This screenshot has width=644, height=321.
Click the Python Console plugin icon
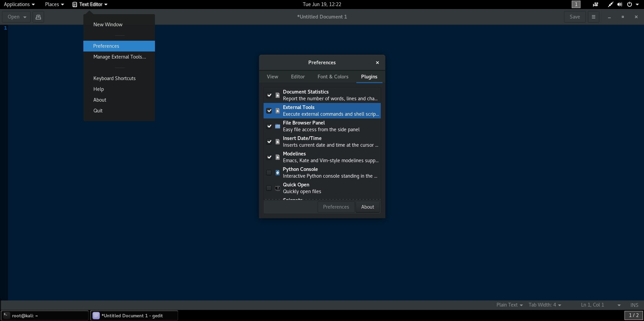(277, 173)
